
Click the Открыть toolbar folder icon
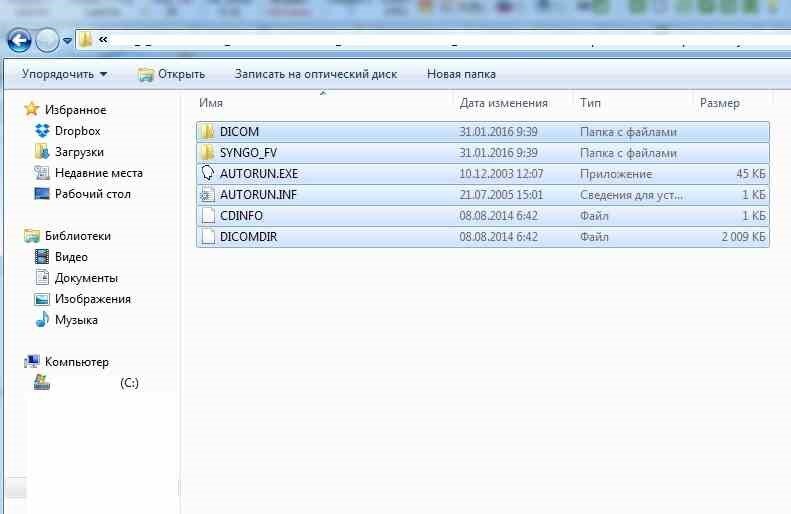pos(146,75)
